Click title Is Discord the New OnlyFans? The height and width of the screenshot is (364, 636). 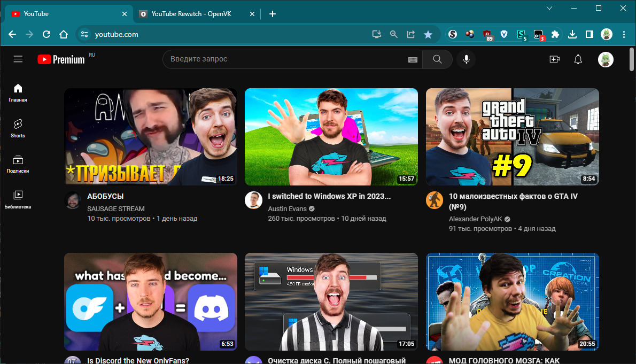138,360
